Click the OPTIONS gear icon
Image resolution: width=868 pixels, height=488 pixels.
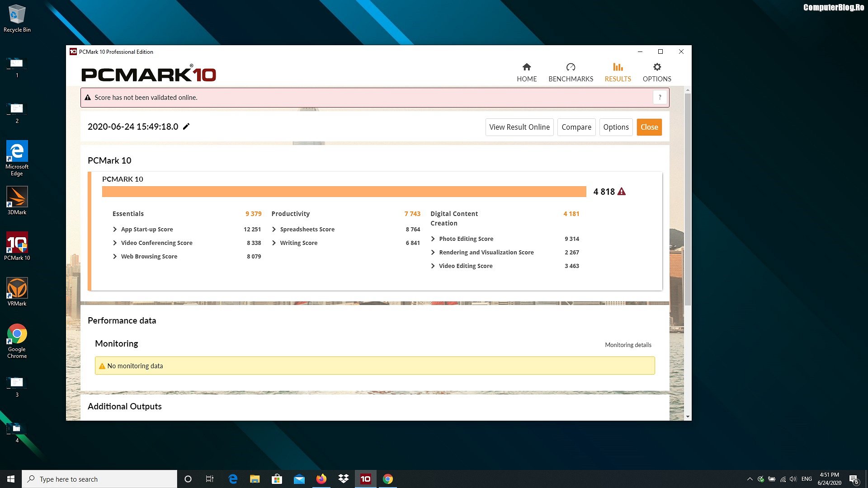click(x=657, y=67)
